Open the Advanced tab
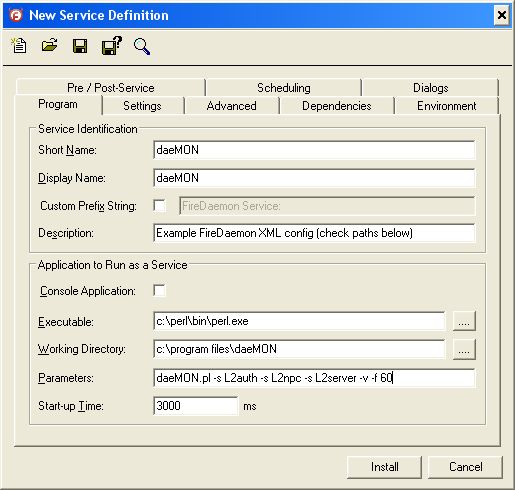515x490 pixels. [x=231, y=106]
